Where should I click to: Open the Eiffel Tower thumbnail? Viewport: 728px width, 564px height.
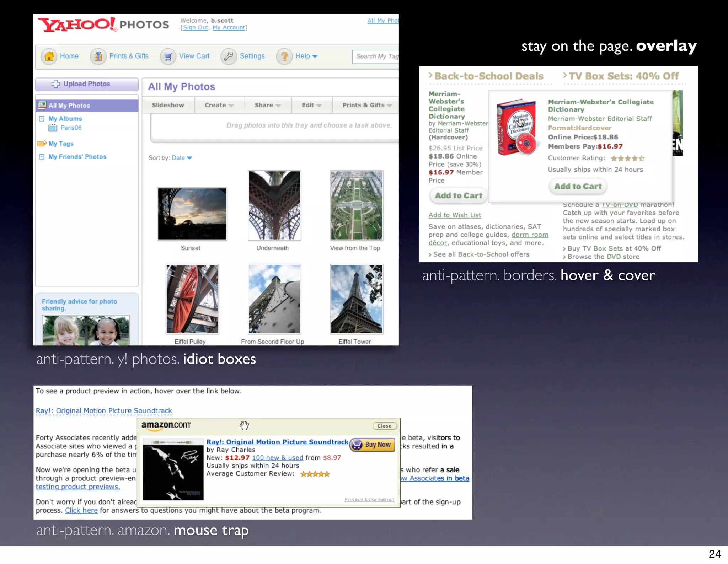click(357, 299)
